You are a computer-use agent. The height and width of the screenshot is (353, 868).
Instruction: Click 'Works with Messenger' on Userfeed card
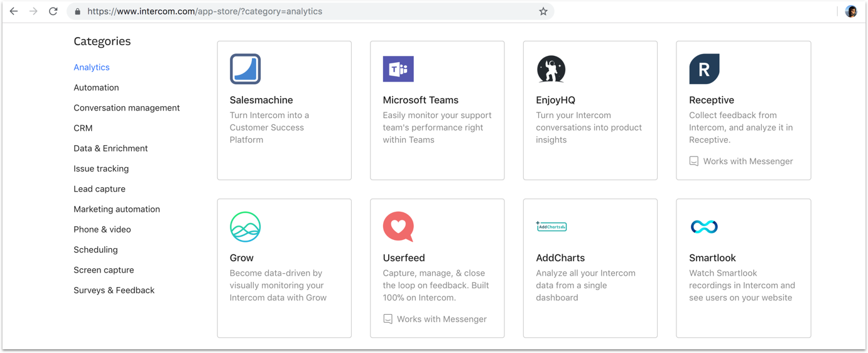pos(442,319)
